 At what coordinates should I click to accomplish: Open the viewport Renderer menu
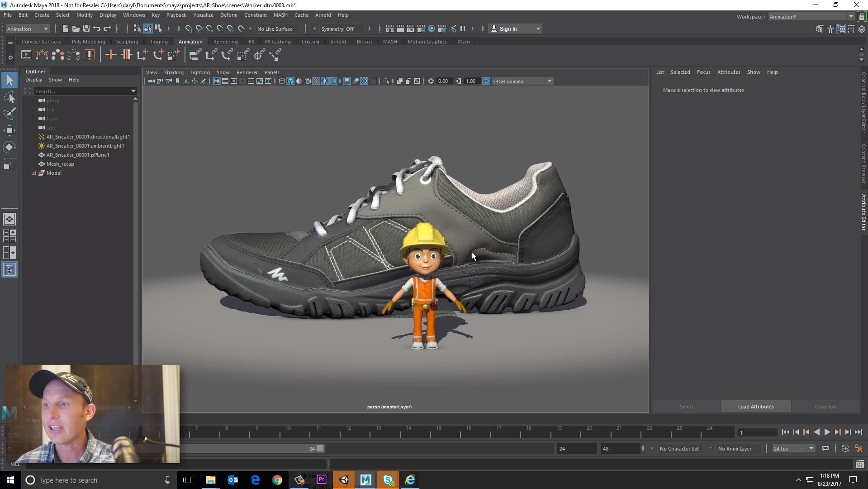(247, 72)
